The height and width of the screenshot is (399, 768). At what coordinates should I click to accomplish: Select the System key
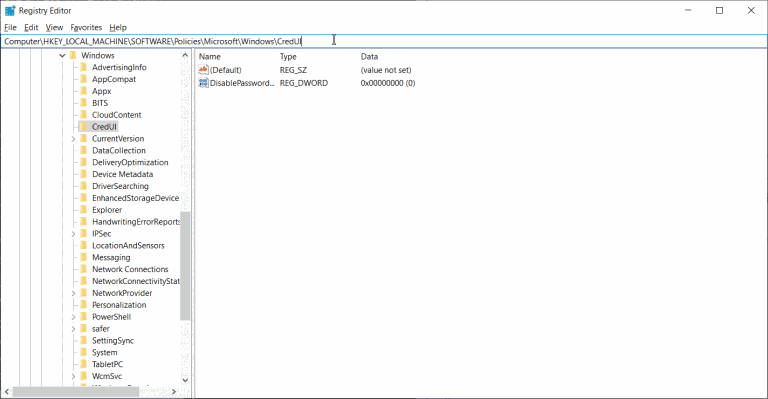104,352
